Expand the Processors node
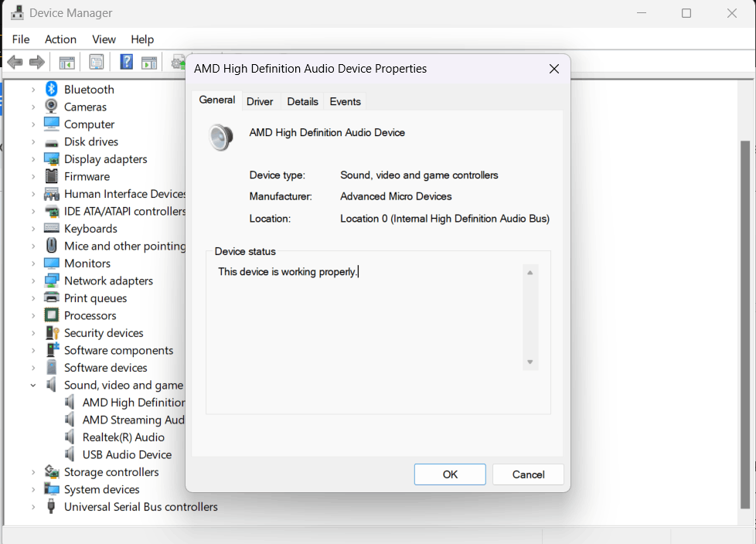 point(32,315)
